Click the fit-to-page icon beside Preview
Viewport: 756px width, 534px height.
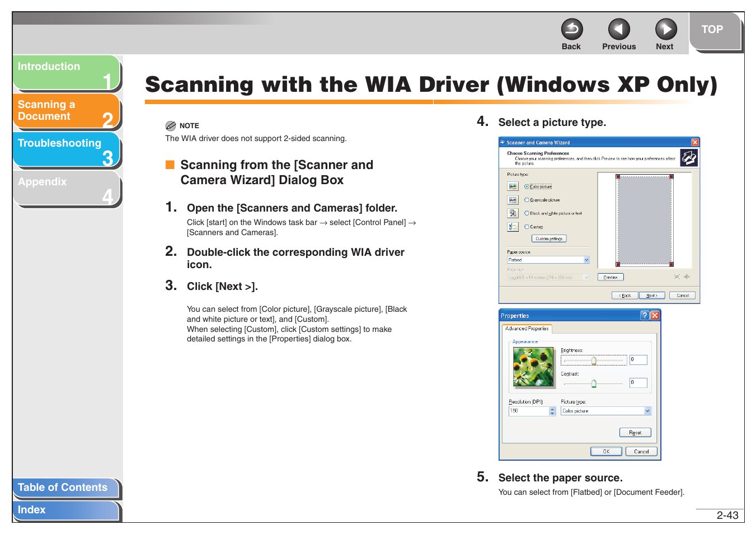[x=677, y=277]
